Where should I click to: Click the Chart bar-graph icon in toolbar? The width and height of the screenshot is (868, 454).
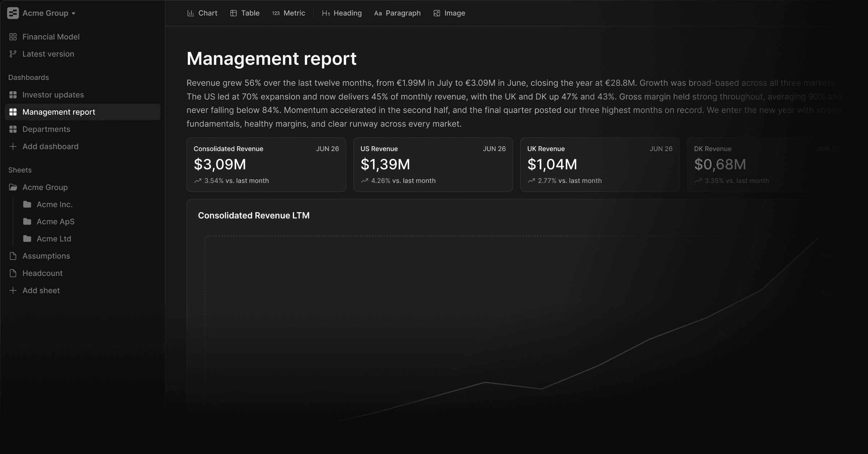[x=191, y=13]
